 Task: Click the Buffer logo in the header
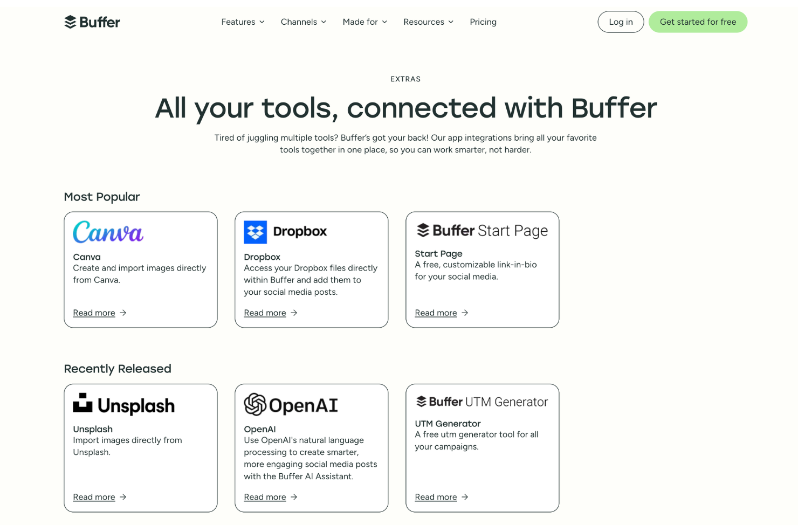92,22
